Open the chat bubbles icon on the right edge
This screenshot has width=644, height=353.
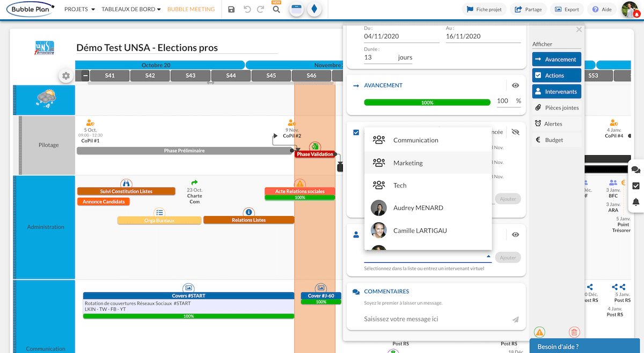(635, 169)
